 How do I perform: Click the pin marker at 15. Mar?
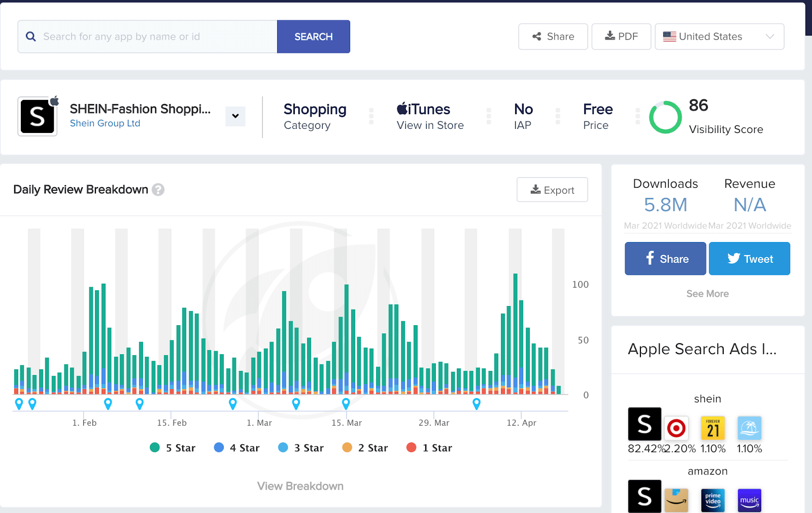(346, 404)
